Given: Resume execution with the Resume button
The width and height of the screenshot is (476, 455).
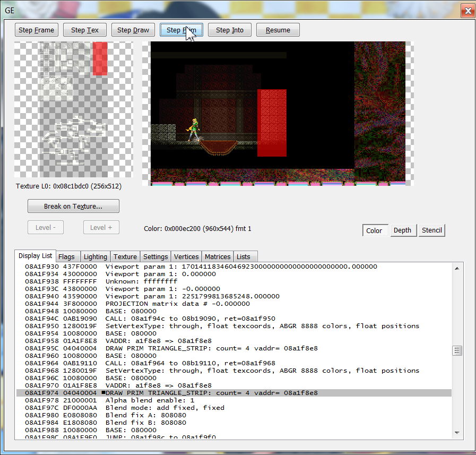Looking at the screenshot, I should tap(278, 30).
